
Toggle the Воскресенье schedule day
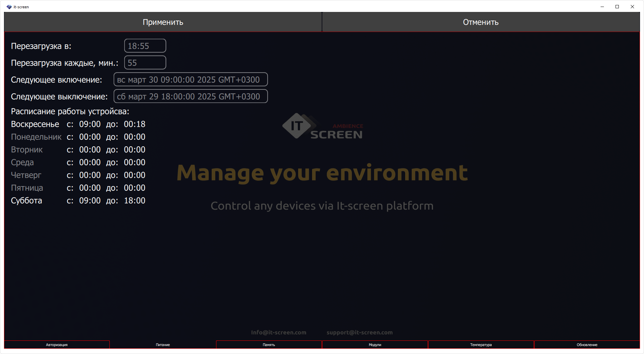point(35,124)
